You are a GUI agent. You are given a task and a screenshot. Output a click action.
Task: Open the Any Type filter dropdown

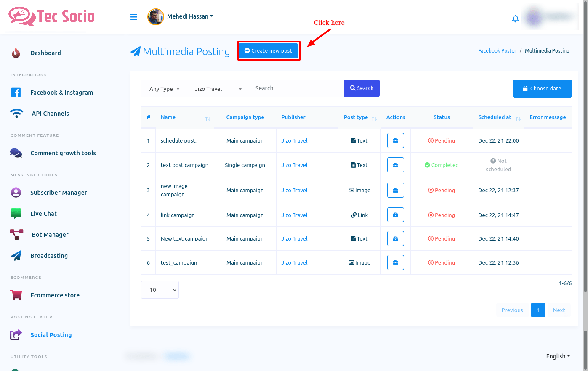pos(164,89)
